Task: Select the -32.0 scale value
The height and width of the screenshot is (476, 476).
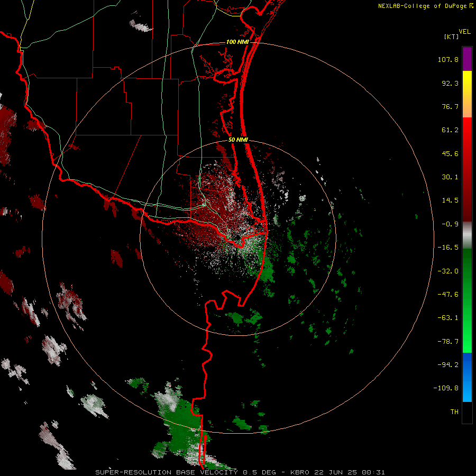Action: tap(448, 271)
